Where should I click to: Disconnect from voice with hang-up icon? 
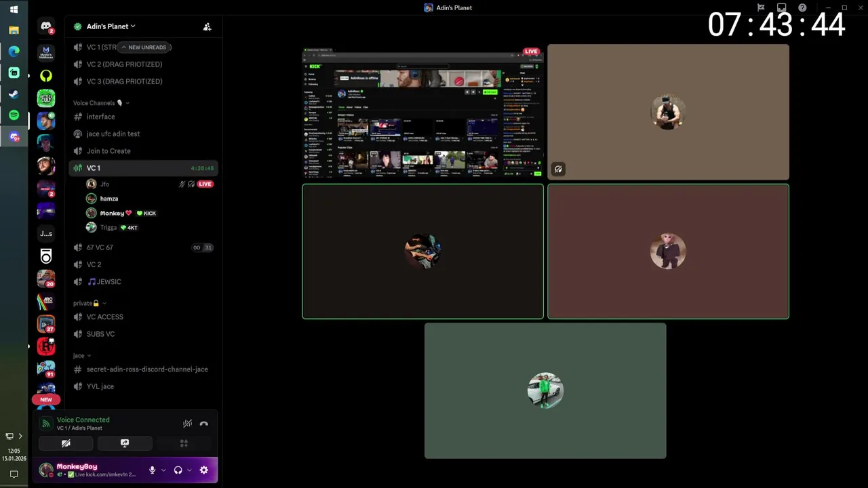pyautogui.click(x=204, y=424)
